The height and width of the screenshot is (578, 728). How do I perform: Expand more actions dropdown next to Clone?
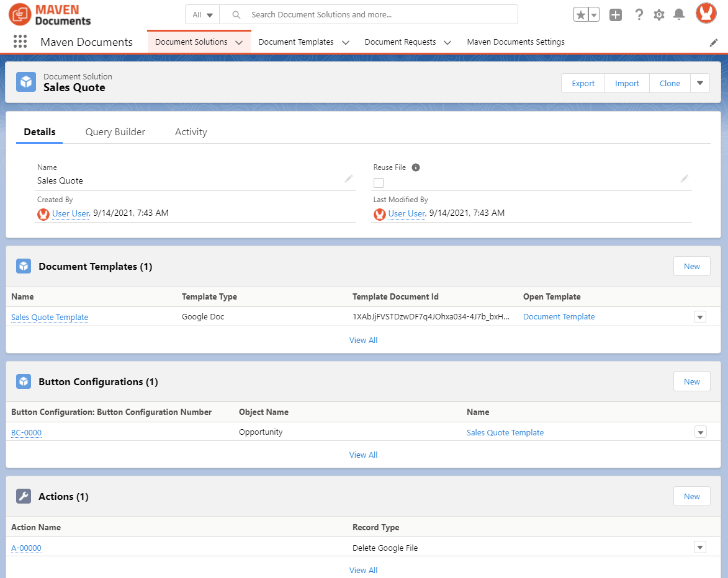click(700, 83)
